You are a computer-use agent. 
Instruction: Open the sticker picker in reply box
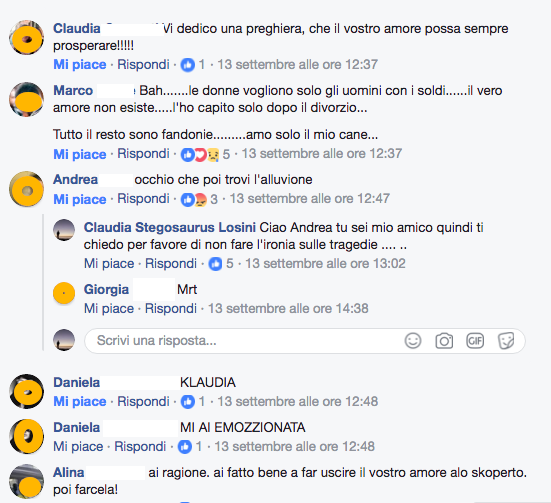coord(506,341)
